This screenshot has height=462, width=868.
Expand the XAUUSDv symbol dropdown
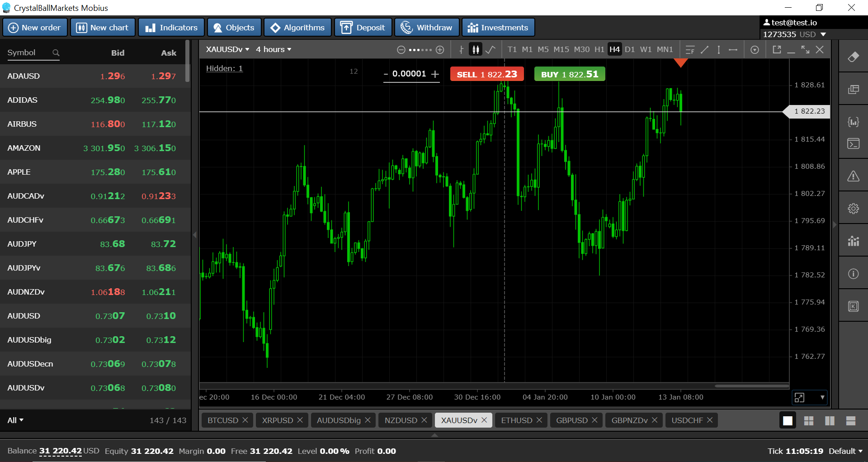click(x=227, y=49)
